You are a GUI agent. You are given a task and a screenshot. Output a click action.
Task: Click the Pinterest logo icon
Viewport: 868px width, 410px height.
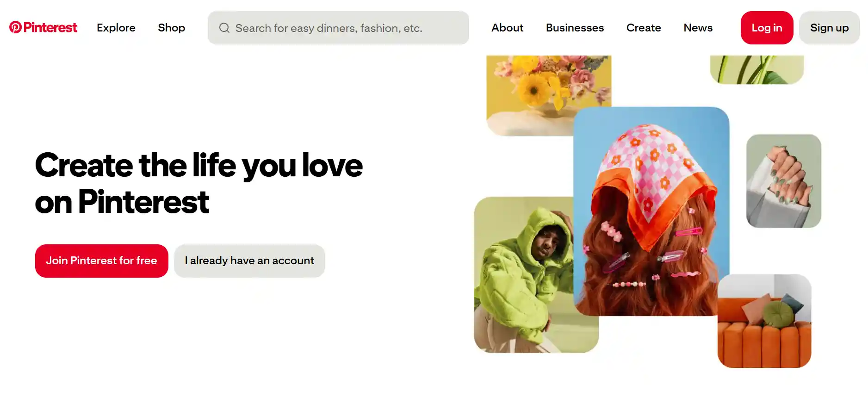15,27
